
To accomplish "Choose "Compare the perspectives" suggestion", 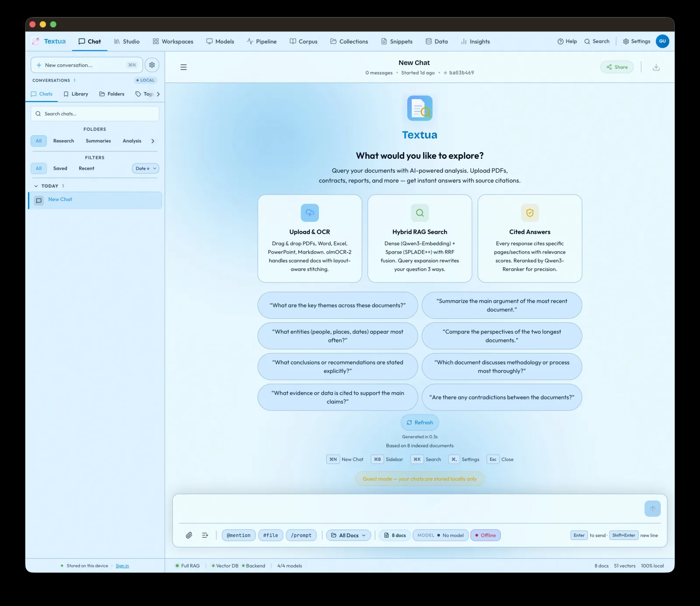I will click(x=502, y=336).
